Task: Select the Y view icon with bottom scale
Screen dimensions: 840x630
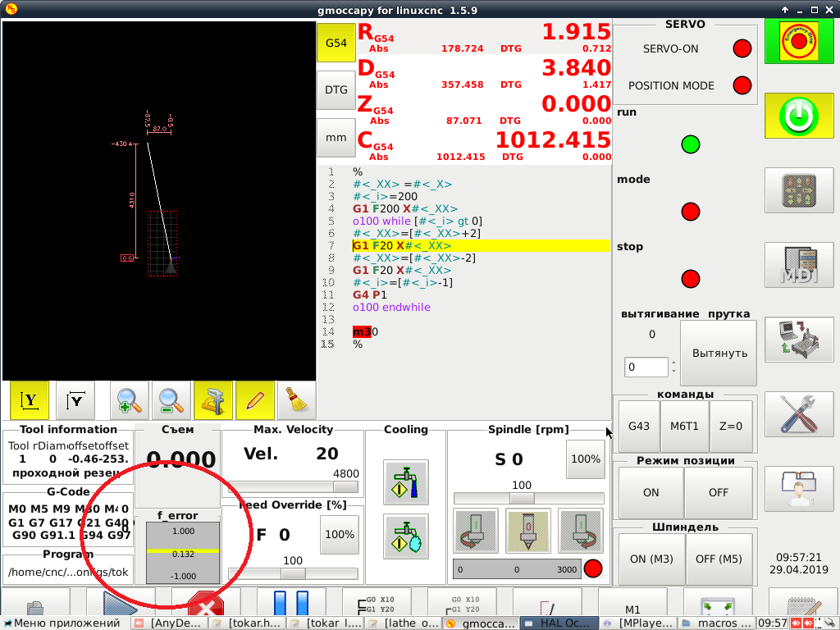Action: [x=30, y=400]
